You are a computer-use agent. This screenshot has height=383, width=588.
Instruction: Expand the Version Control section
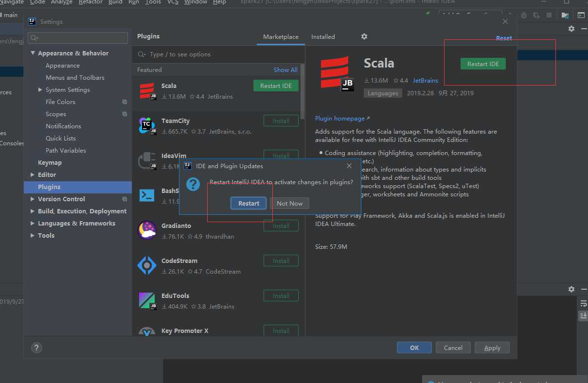pyautogui.click(x=33, y=199)
